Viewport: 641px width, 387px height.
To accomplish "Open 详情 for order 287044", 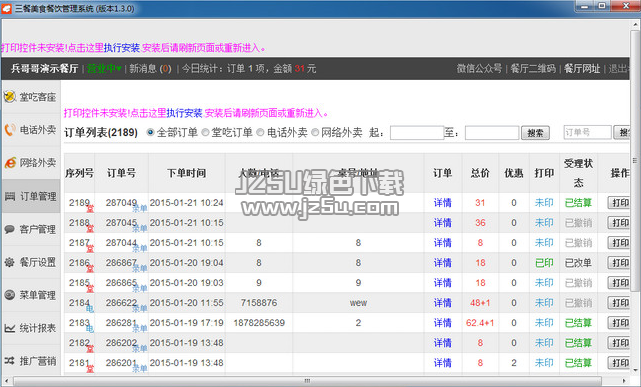I will click(x=443, y=243).
